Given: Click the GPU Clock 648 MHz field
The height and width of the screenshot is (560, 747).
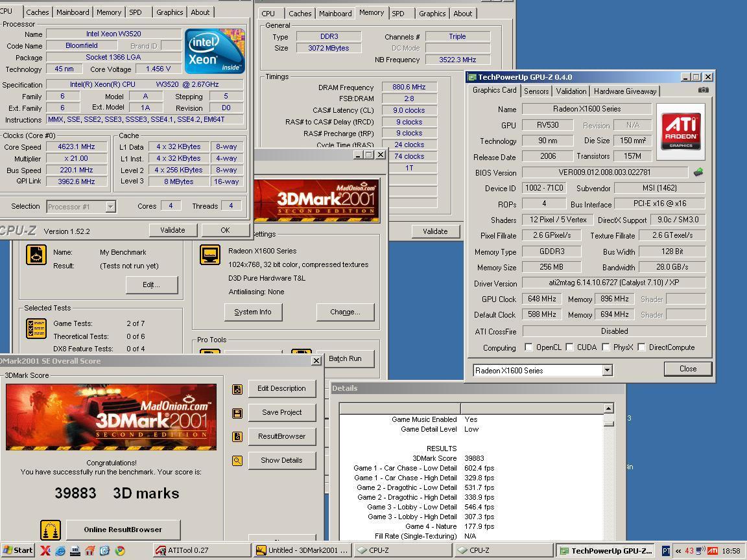Looking at the screenshot, I should pyautogui.click(x=541, y=299).
